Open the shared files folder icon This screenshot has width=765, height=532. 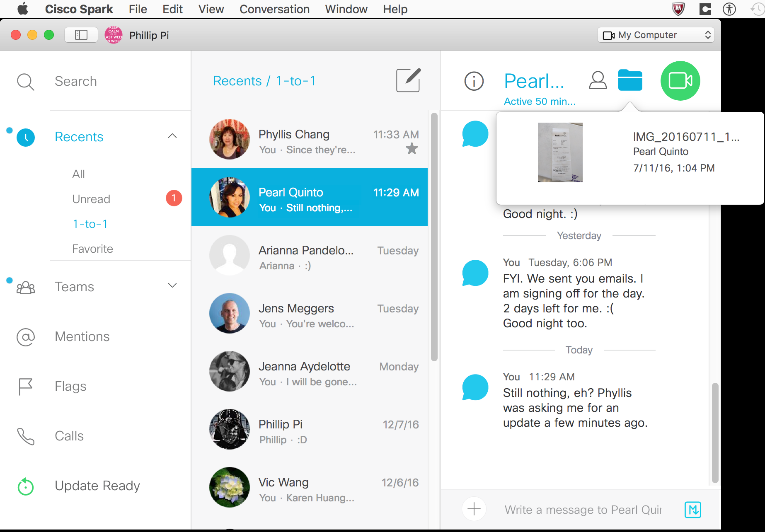tap(630, 80)
